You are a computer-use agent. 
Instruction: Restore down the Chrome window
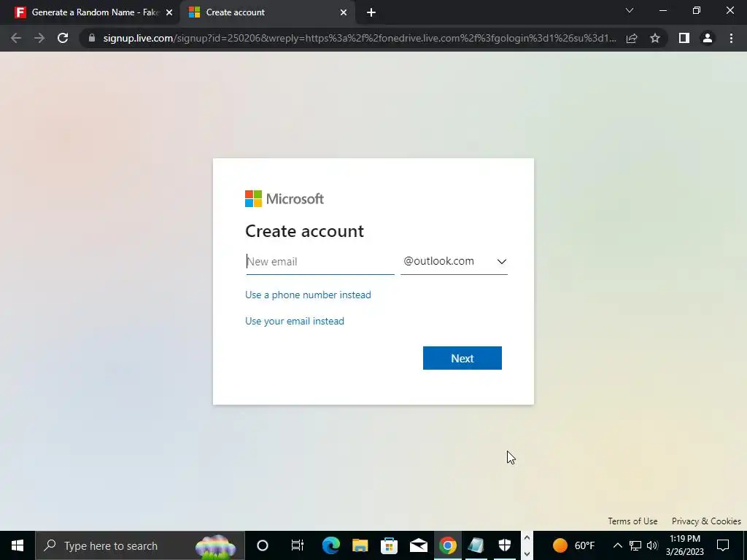tap(697, 10)
